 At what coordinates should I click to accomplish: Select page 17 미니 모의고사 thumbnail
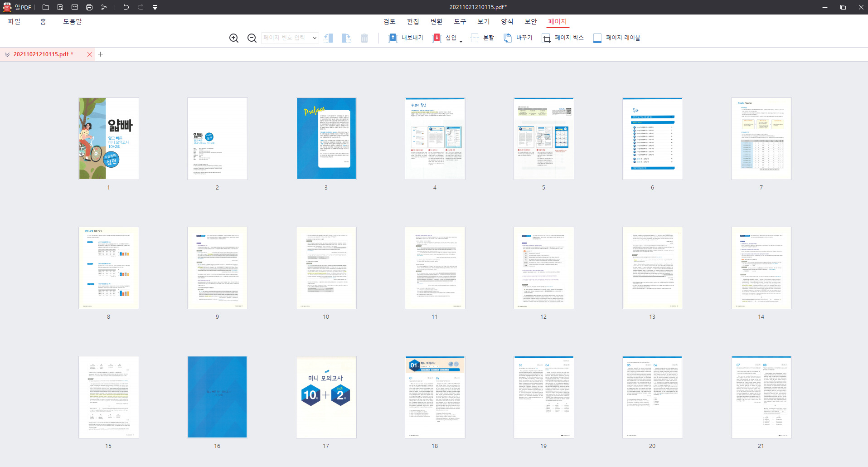[x=326, y=397]
